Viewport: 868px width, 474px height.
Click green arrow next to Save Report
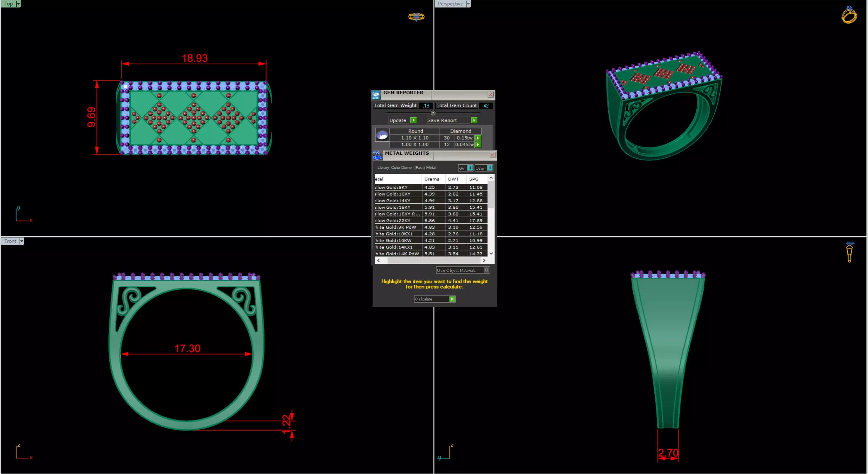[x=474, y=120]
